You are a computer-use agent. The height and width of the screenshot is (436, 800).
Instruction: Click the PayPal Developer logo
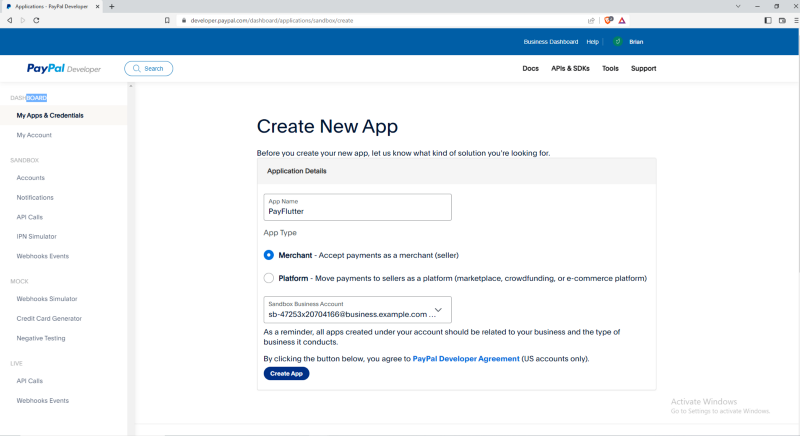[64, 68]
